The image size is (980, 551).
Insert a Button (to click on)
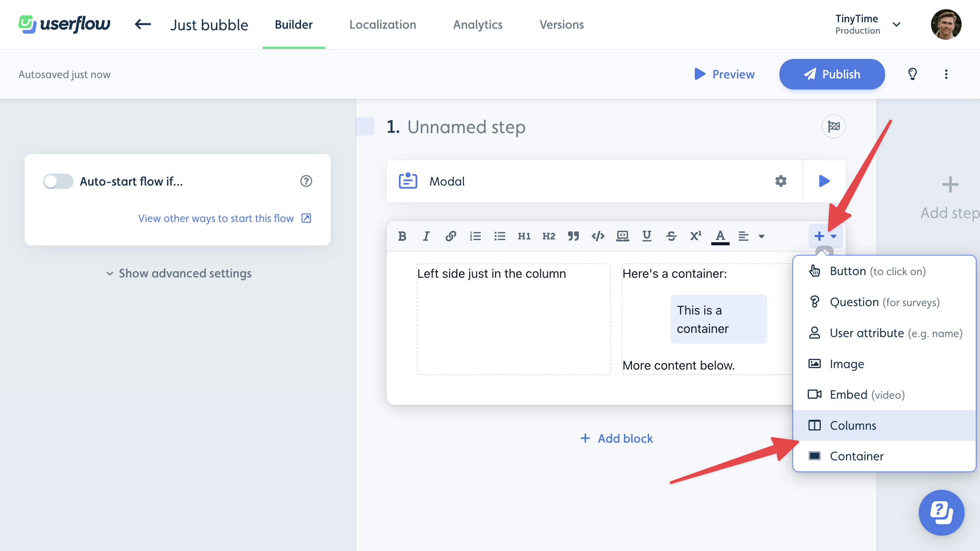884,271
